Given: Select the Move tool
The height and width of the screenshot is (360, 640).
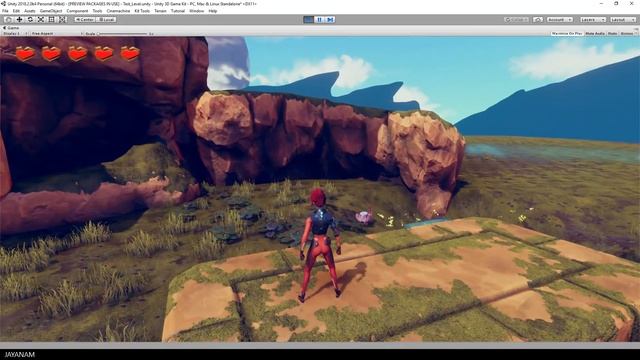Looking at the screenshot, I should 19,20.
